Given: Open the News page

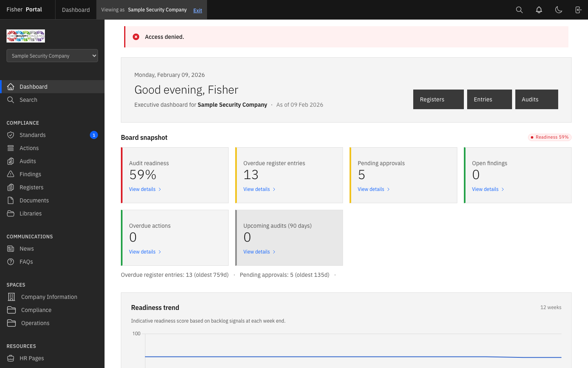Looking at the screenshot, I should pos(27,248).
